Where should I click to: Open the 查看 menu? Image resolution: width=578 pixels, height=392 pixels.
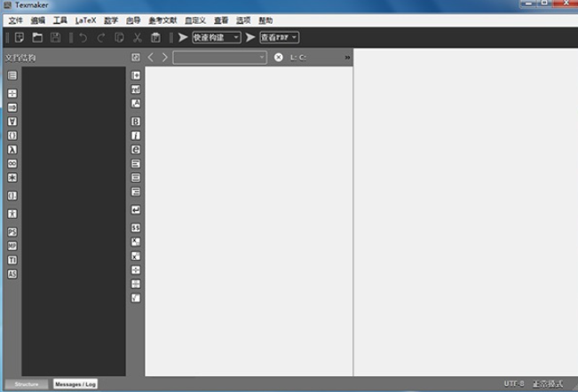[x=221, y=20]
